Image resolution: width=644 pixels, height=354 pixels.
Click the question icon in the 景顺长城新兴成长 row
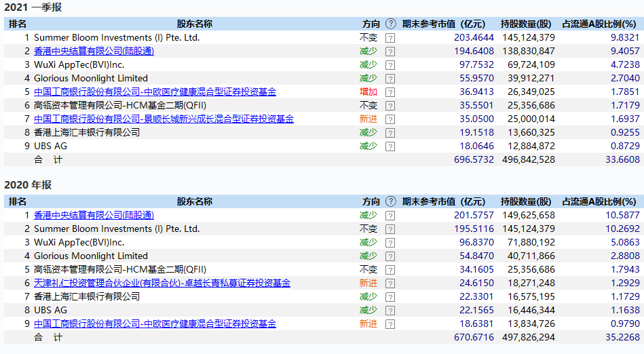tap(390, 119)
